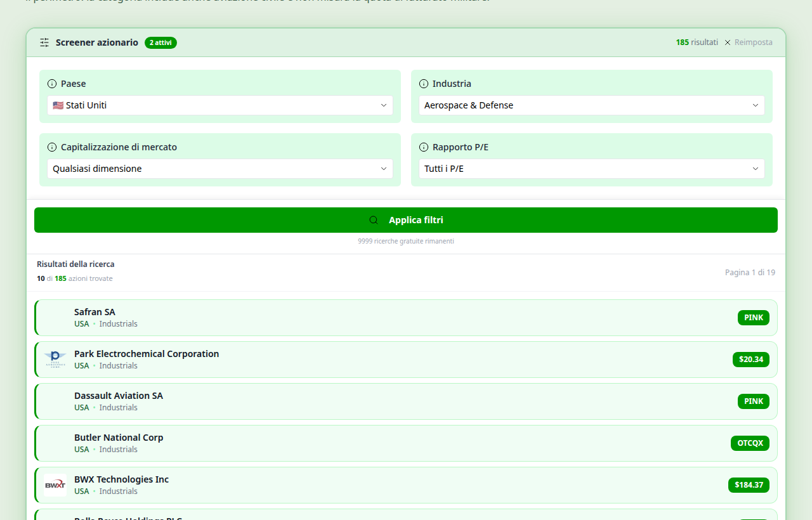Open the Tutti i P/E dropdown
812x520 pixels.
[592, 169]
